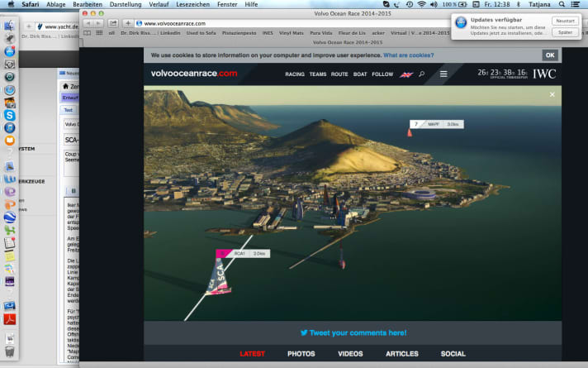Open the Verlauf menu
This screenshot has width=588, height=368.
159,4
